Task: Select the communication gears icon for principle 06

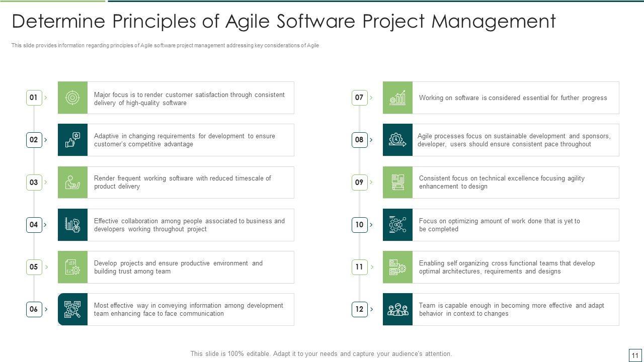Action: [x=72, y=309]
